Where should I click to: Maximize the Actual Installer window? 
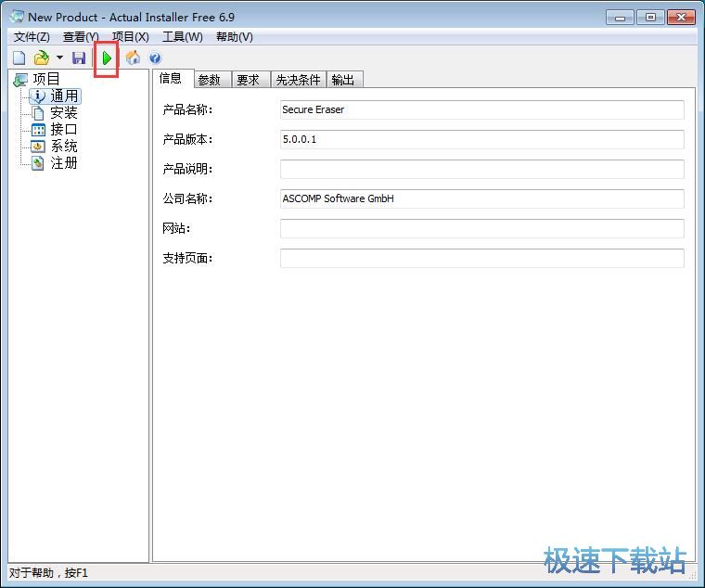click(x=650, y=18)
